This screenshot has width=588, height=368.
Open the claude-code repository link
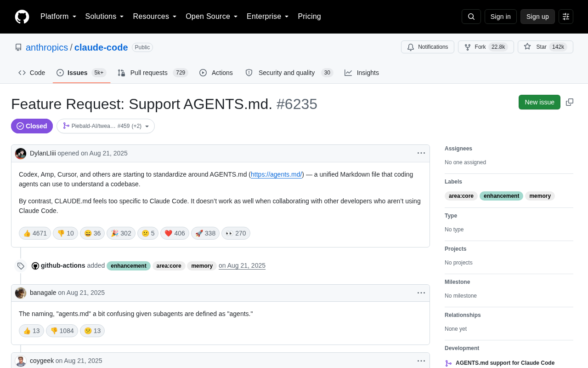point(101,47)
